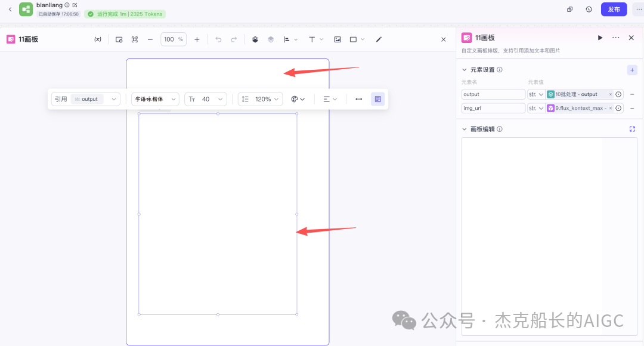This screenshot has height=346, width=644.
Task: Open the text tool dropdown
Action: [x=316, y=39]
